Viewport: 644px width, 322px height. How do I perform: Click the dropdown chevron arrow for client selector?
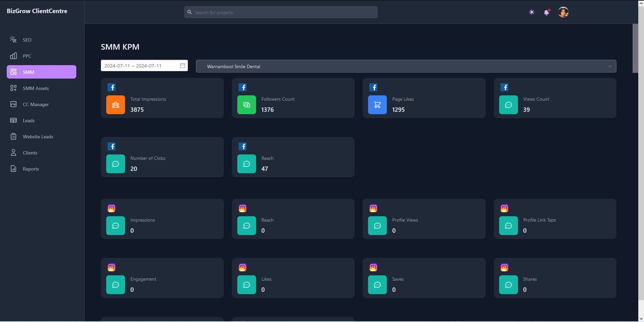610,66
